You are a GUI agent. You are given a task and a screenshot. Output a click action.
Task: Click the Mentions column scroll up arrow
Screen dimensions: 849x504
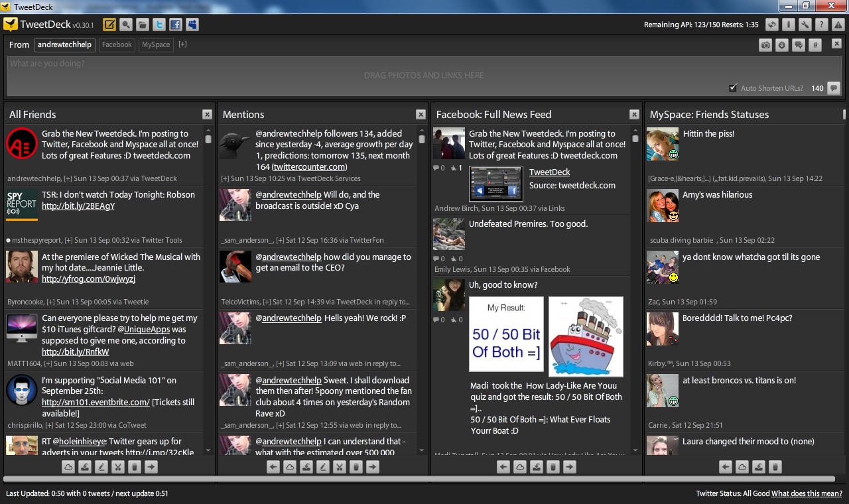(x=422, y=131)
